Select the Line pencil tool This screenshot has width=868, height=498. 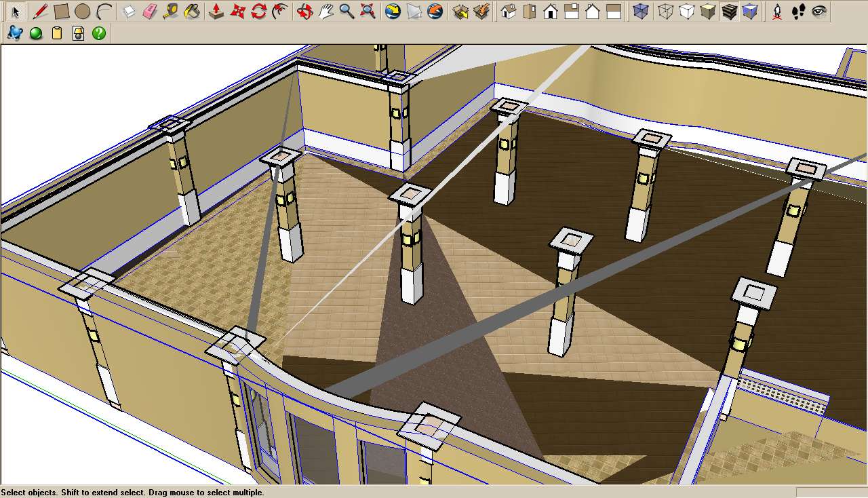pyautogui.click(x=40, y=12)
